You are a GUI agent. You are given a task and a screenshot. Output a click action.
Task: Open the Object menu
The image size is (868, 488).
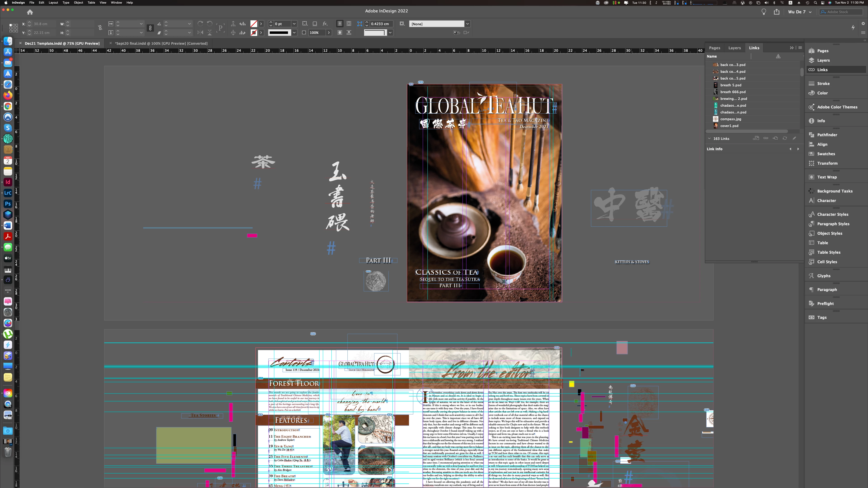pyautogui.click(x=78, y=3)
